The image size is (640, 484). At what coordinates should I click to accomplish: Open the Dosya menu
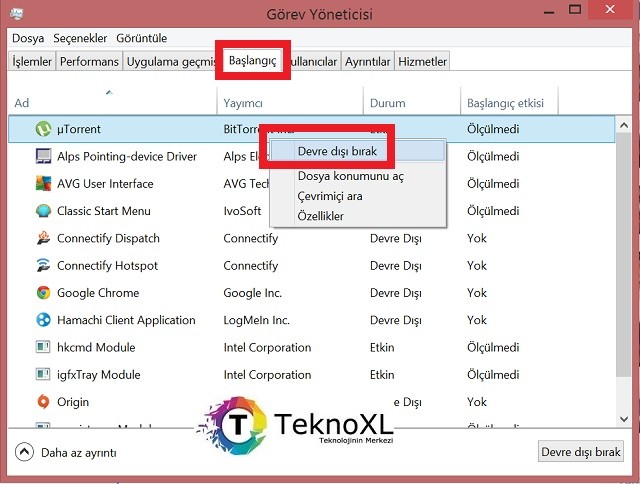28,38
